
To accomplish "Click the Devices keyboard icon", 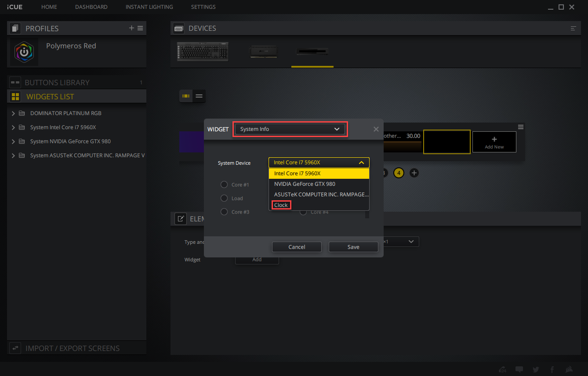I will 179,28.
